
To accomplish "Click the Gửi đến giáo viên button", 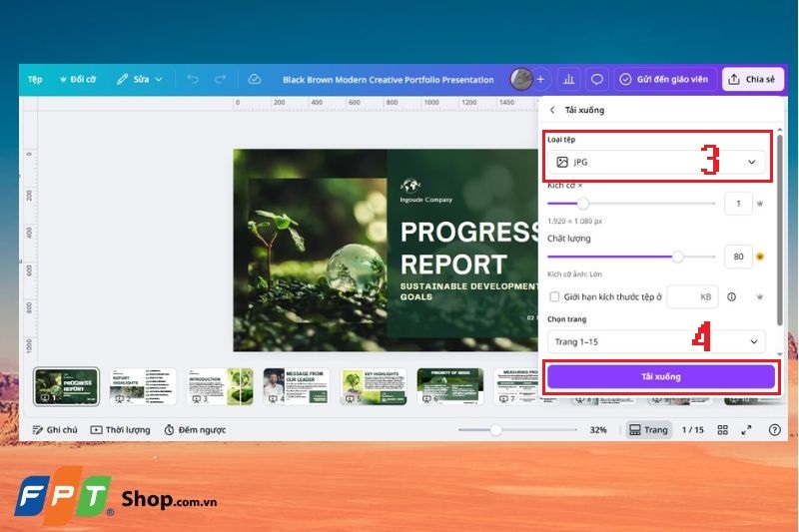I will [664, 80].
